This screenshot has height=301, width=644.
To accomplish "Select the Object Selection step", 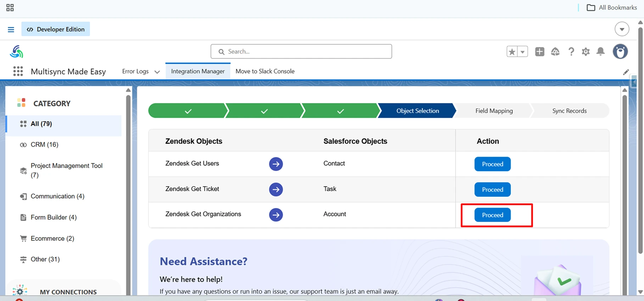I will click(x=418, y=111).
